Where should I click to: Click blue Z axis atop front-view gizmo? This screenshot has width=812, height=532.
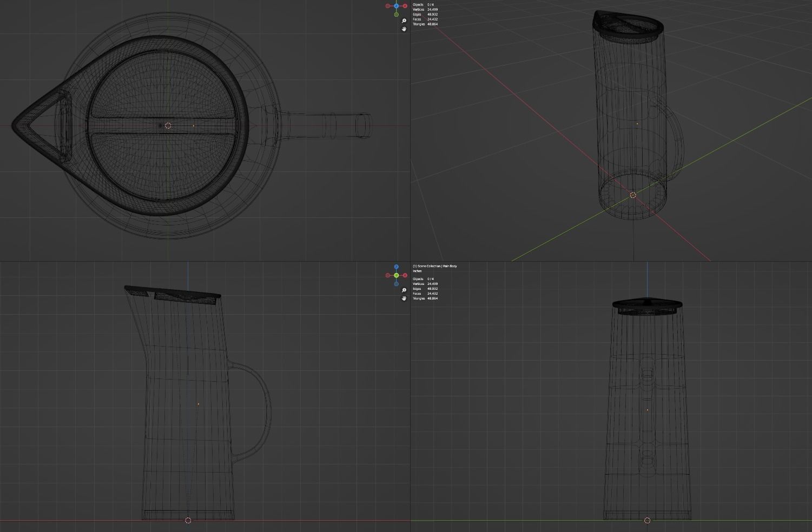397,267
